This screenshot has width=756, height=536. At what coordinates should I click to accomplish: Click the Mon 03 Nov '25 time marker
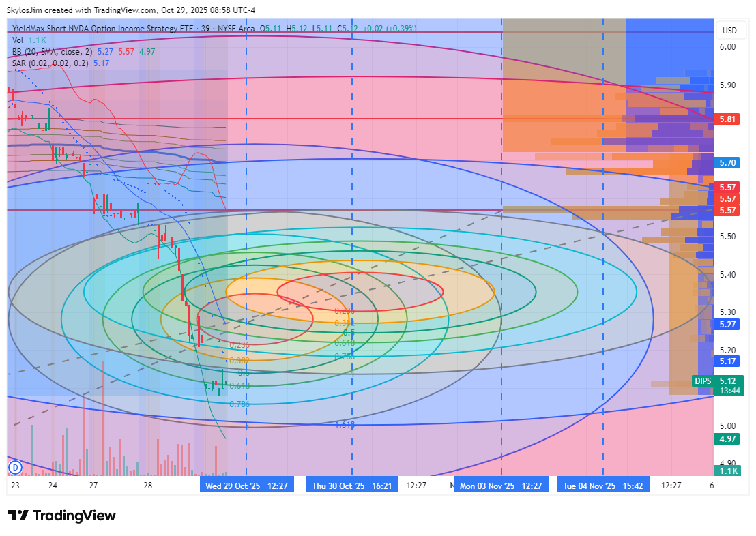click(501, 486)
